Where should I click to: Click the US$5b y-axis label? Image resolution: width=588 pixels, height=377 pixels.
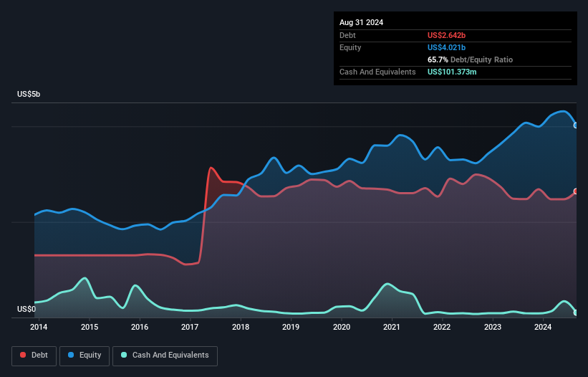[x=29, y=94]
